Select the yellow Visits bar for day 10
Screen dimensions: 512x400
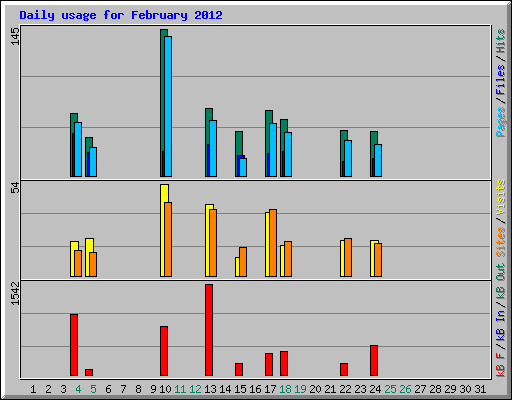[162, 230]
